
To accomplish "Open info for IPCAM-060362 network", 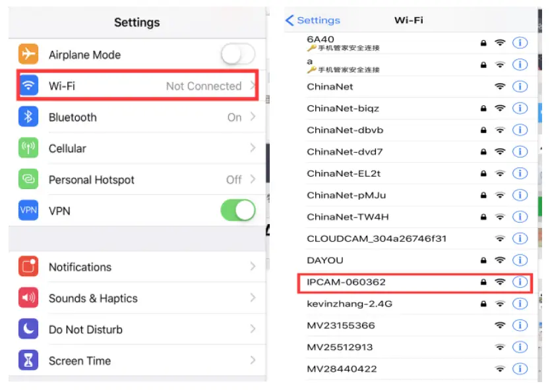I will tap(520, 282).
